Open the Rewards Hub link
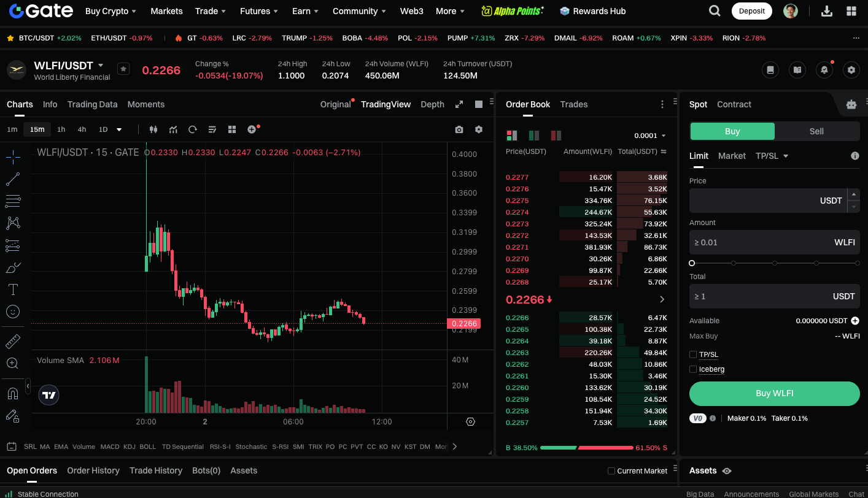The width and height of the screenshot is (868, 498). (593, 11)
